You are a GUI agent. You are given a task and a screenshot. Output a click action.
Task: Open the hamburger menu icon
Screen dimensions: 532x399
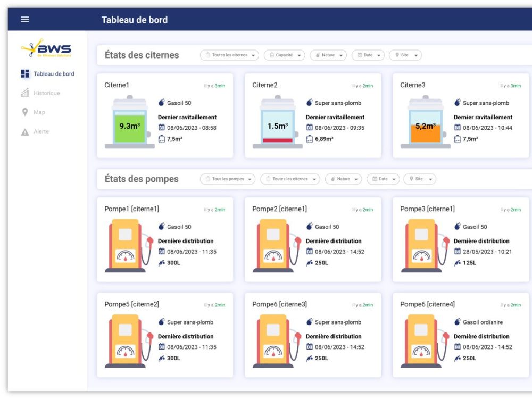pos(25,19)
